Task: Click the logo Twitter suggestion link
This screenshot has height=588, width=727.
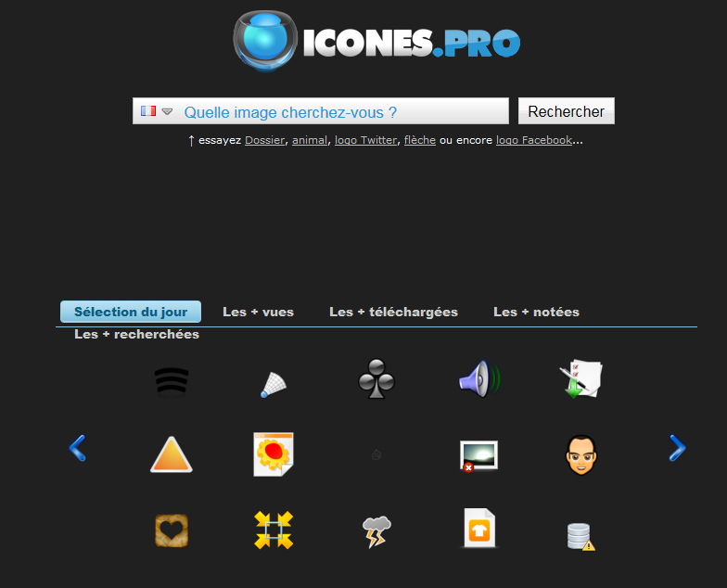Action: (365, 140)
